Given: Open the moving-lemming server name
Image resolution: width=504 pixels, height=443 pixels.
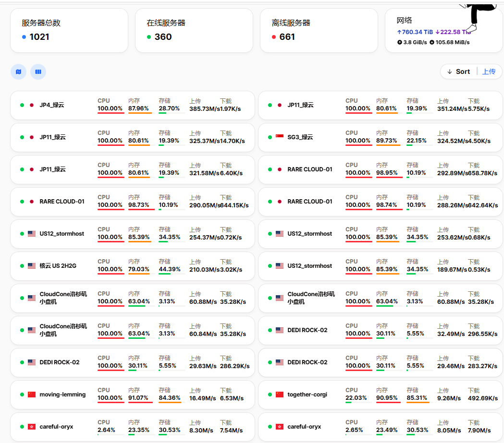Looking at the screenshot, I should (62, 395).
